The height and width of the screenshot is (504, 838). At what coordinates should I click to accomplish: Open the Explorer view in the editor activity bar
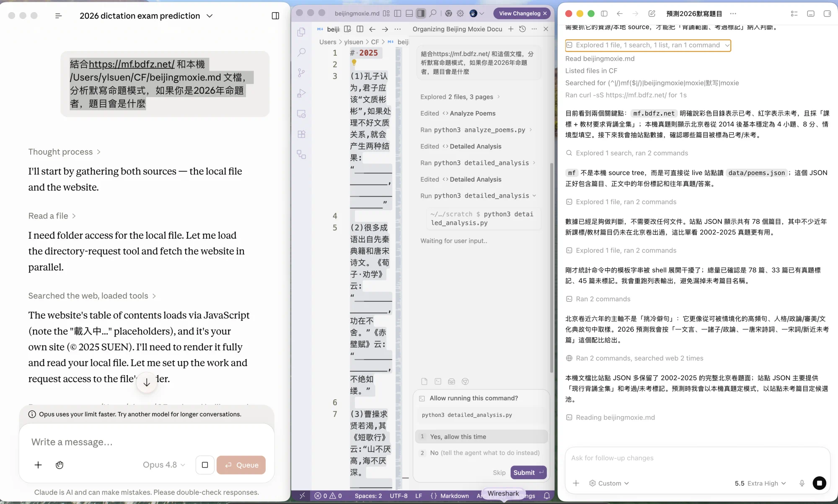click(x=301, y=32)
